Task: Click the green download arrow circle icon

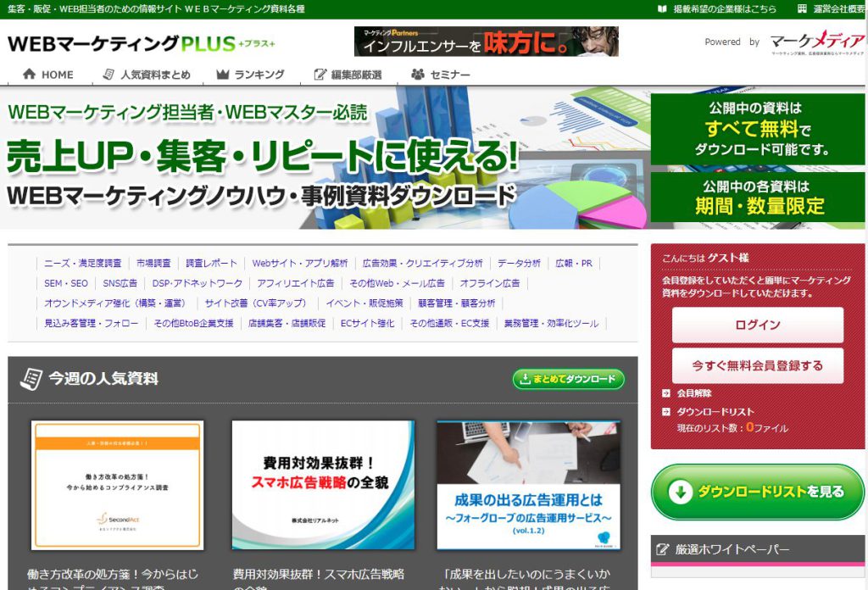Action: [679, 493]
